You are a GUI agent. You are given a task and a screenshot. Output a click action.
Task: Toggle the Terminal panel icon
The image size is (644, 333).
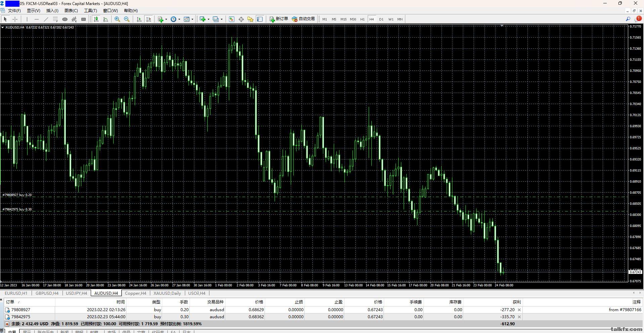pos(260,19)
